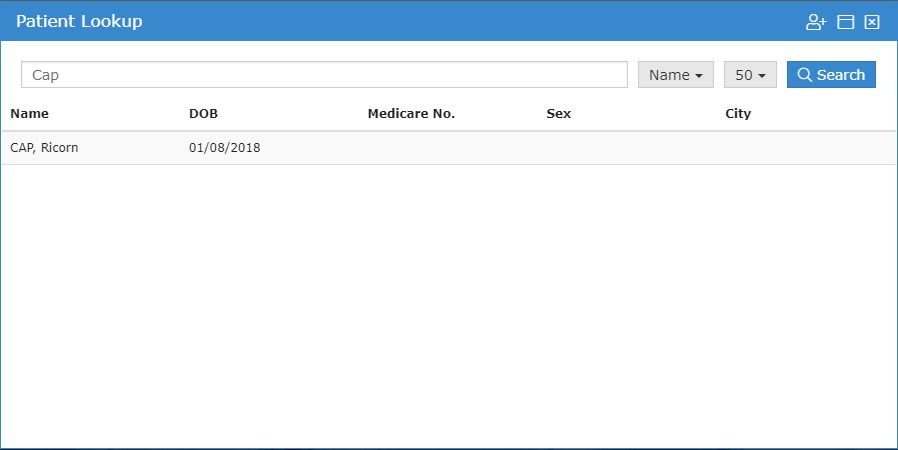Click the empty Medicare No. cell for CAP, Ricorn

pos(452,148)
